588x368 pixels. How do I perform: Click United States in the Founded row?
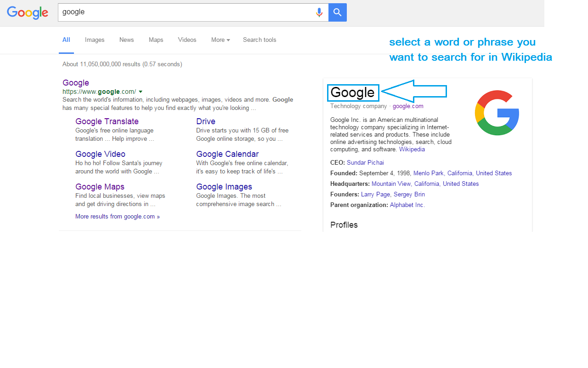pos(494,173)
